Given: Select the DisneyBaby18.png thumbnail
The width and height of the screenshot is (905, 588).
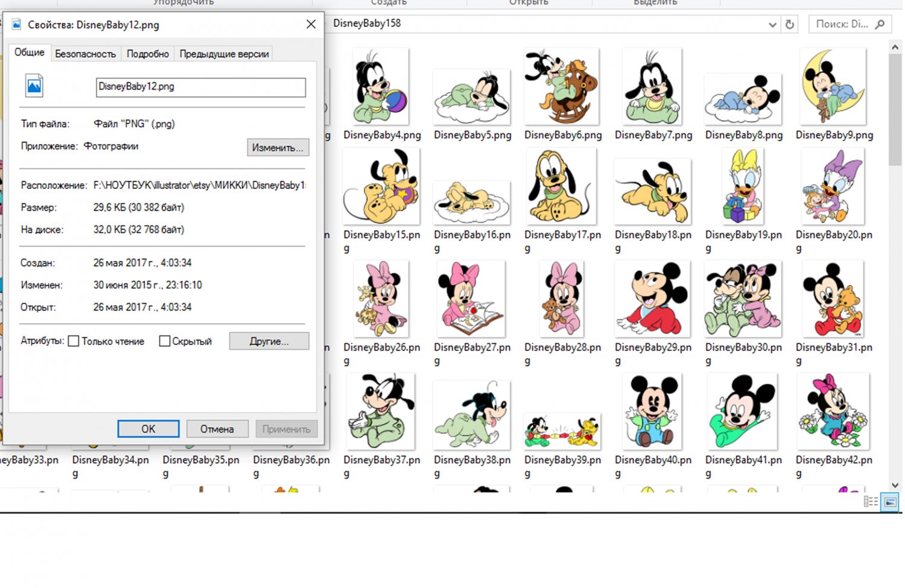Looking at the screenshot, I should tap(653, 192).
